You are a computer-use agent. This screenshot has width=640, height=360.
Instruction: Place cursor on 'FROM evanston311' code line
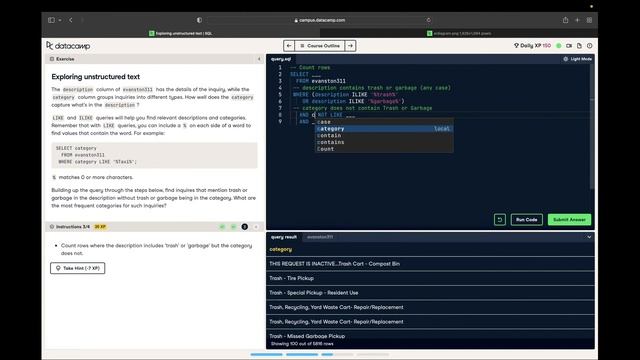(321, 81)
